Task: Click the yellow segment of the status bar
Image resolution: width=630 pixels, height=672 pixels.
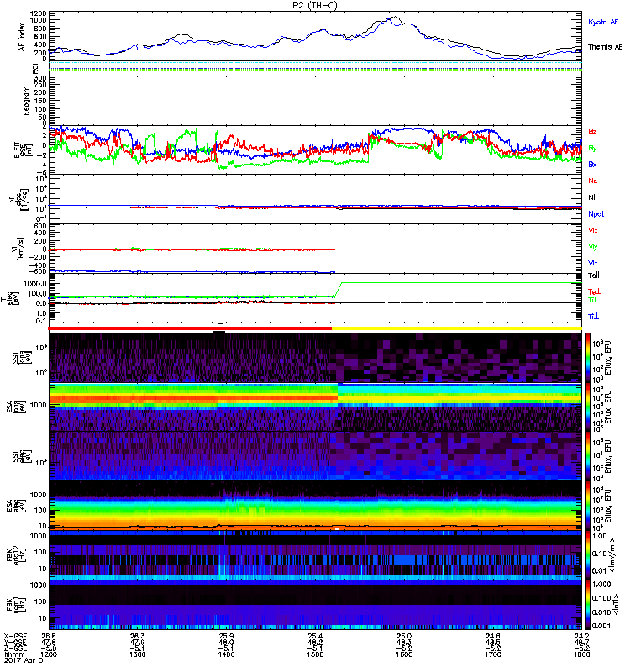Action: pos(456,328)
